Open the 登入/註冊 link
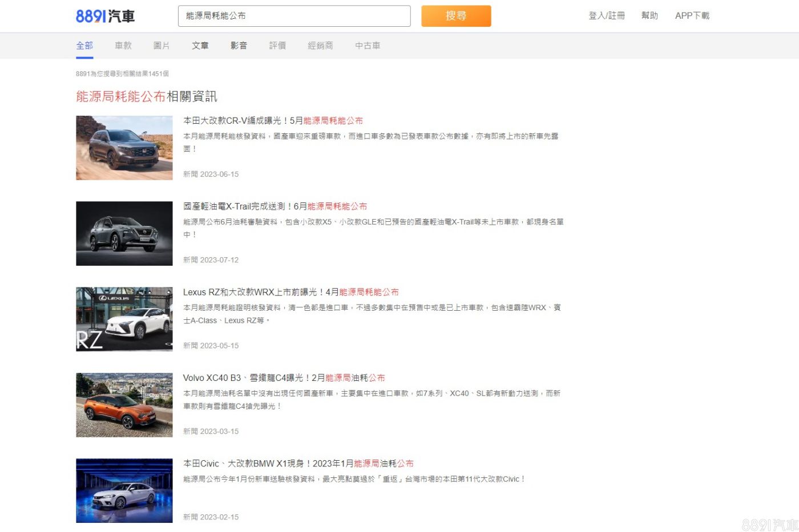This screenshot has width=799, height=532. click(606, 16)
